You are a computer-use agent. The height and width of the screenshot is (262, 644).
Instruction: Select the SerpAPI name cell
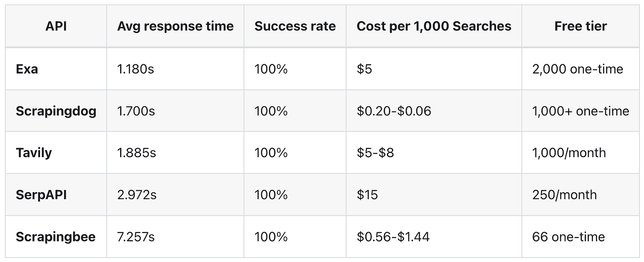coord(41,194)
